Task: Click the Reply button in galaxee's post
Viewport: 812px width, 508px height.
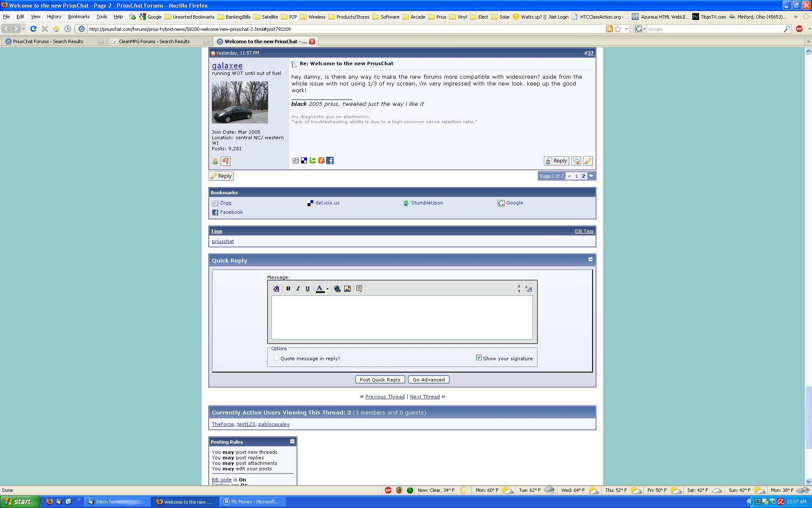Action: click(556, 161)
